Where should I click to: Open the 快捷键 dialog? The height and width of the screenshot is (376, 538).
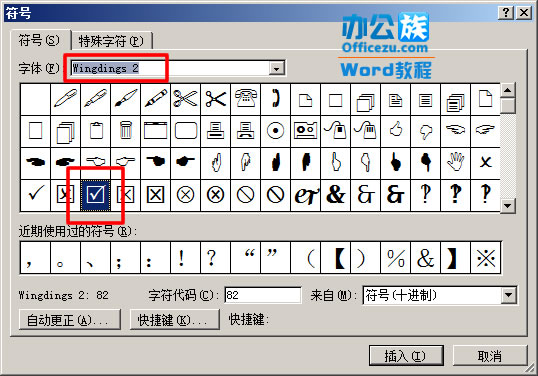[x=175, y=320]
